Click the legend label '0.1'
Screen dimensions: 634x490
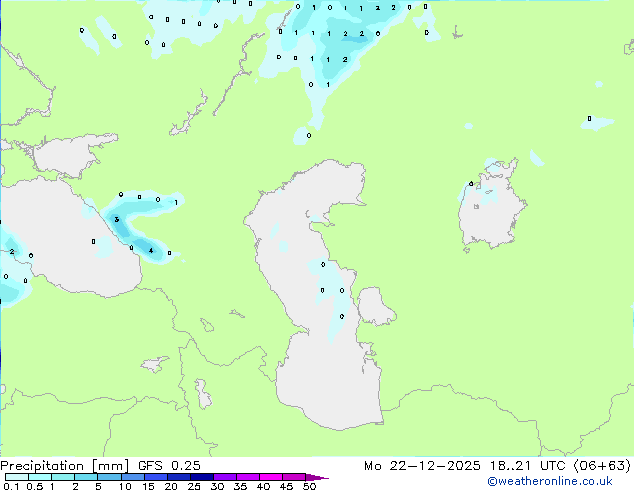[x=11, y=486]
